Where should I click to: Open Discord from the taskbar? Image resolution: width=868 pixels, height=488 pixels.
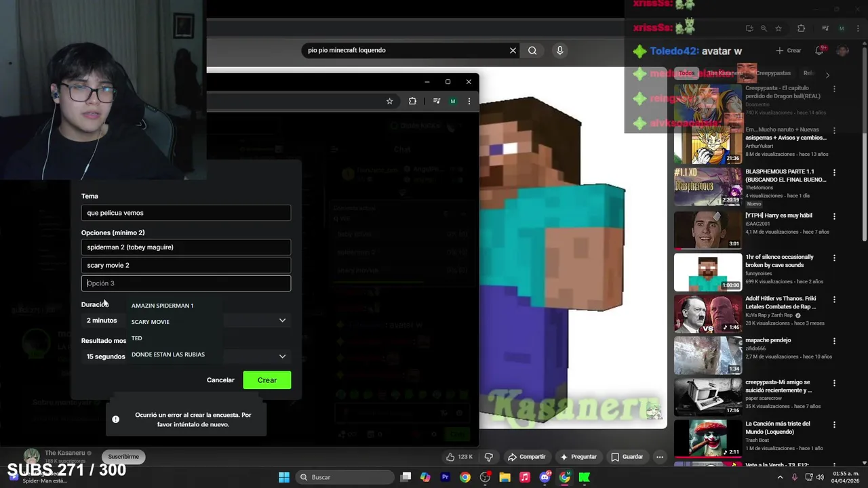click(545, 477)
